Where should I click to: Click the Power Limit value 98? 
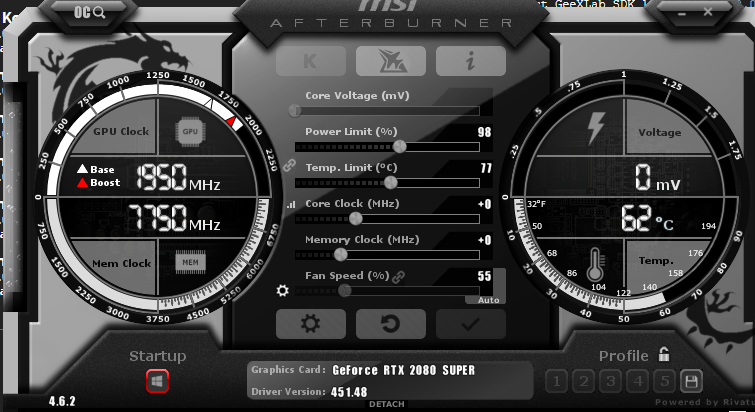pos(484,132)
